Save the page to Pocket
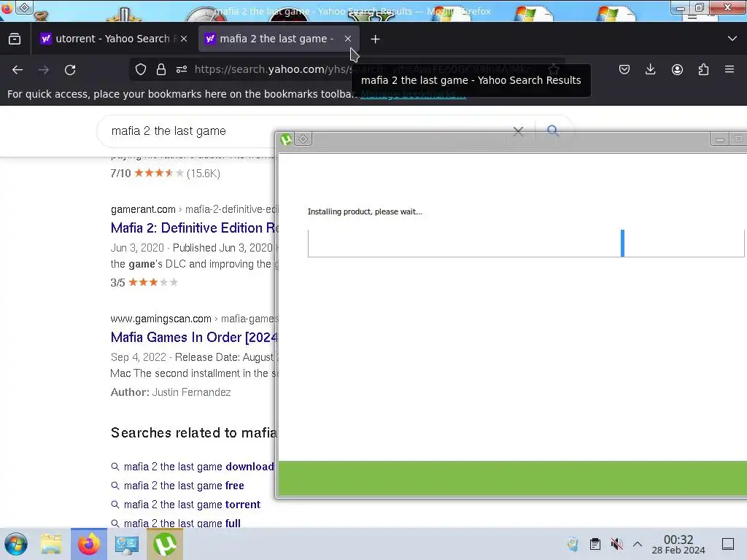This screenshot has height=560, width=747. [624, 70]
